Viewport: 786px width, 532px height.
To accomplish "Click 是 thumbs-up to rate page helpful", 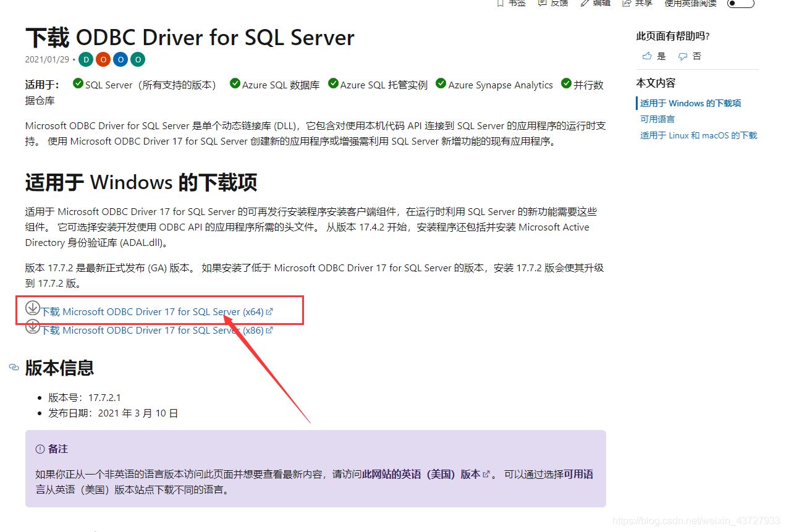I will 653,56.
